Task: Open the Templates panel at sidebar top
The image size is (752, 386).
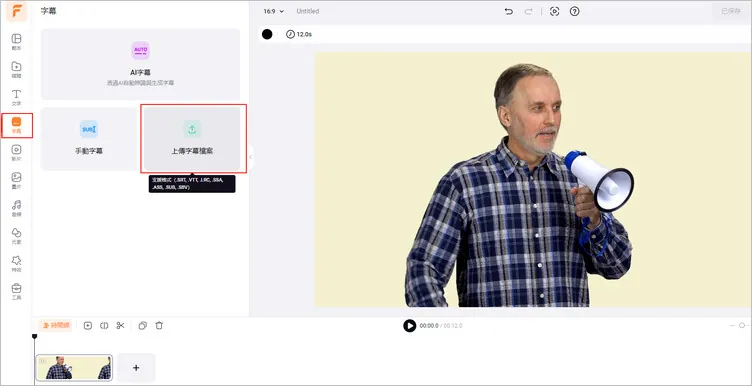Action: (16, 42)
